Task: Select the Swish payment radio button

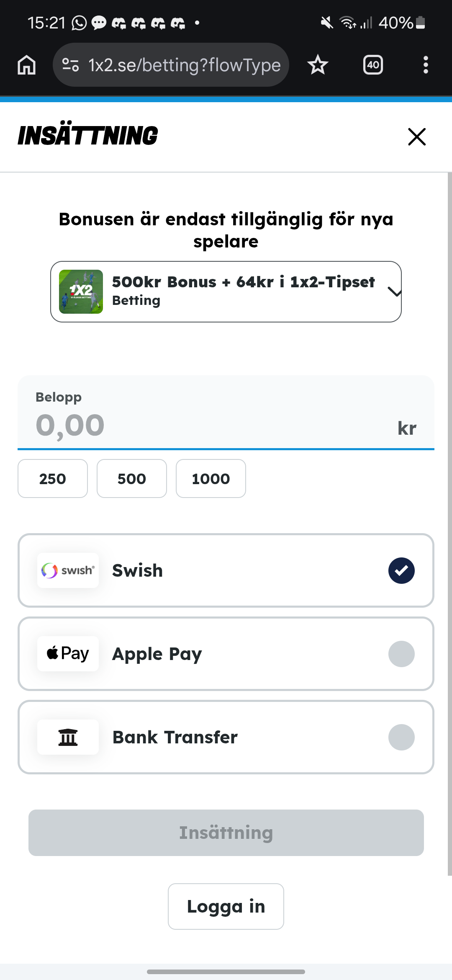Action: 401,570
